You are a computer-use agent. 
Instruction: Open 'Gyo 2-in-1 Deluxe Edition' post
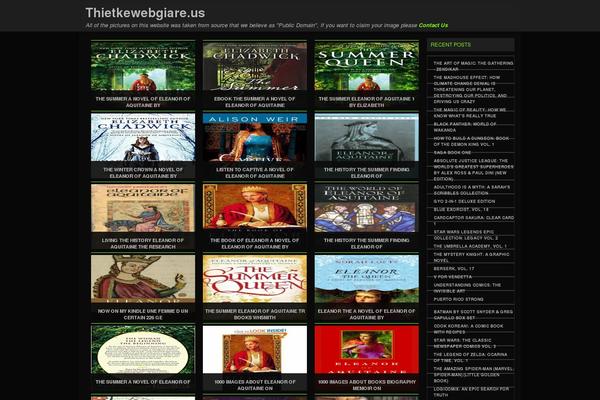click(x=464, y=201)
